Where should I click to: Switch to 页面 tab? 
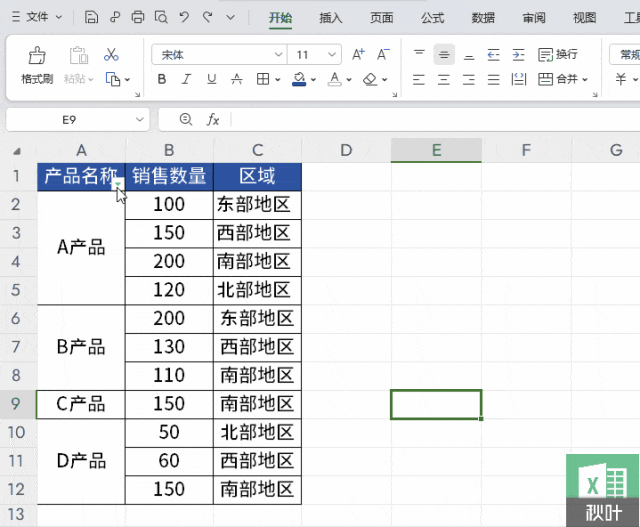point(382,18)
